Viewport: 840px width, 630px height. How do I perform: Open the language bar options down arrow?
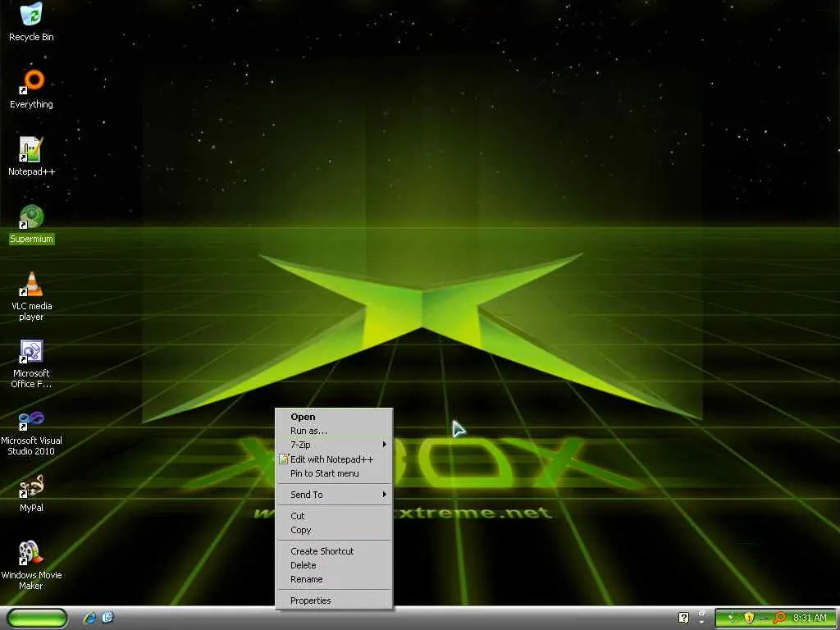(x=702, y=622)
